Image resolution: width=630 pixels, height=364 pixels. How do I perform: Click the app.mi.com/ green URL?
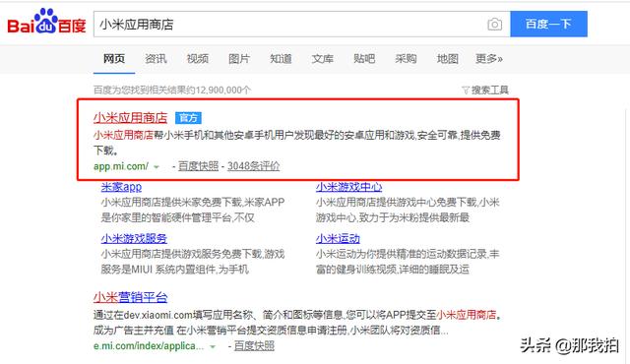coord(121,166)
